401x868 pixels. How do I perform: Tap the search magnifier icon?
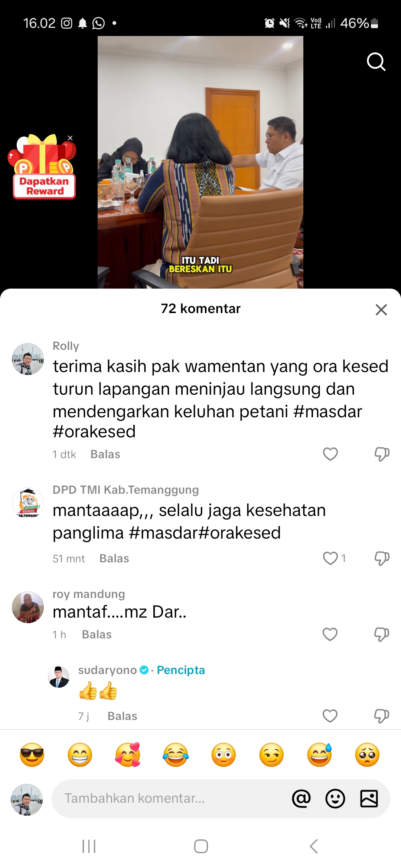[376, 62]
